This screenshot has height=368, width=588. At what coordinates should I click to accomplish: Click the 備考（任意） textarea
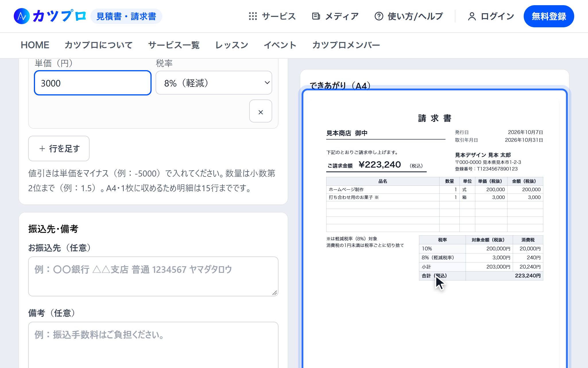(x=153, y=345)
